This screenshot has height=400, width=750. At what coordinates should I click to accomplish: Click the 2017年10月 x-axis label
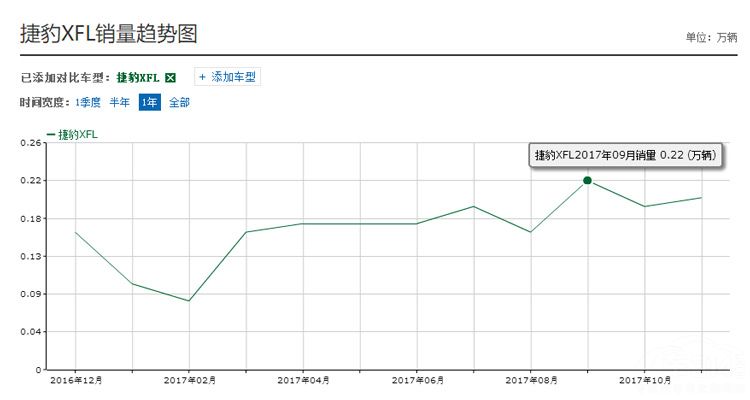point(645,380)
